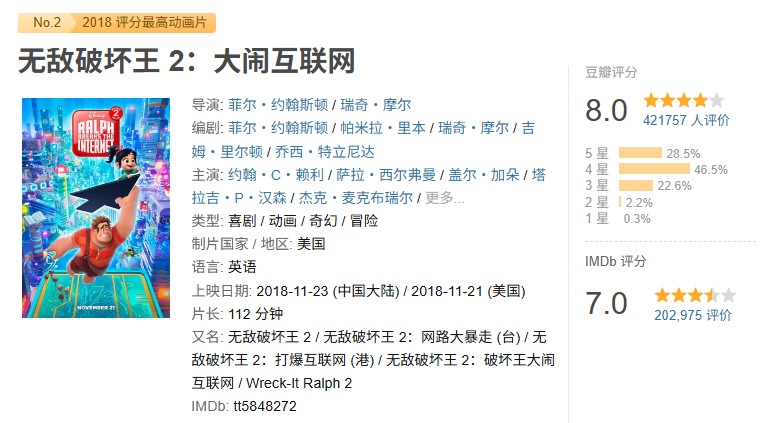This screenshot has width=778, height=423.
Task: Click the IMDb 评分 heading
Action: click(615, 261)
